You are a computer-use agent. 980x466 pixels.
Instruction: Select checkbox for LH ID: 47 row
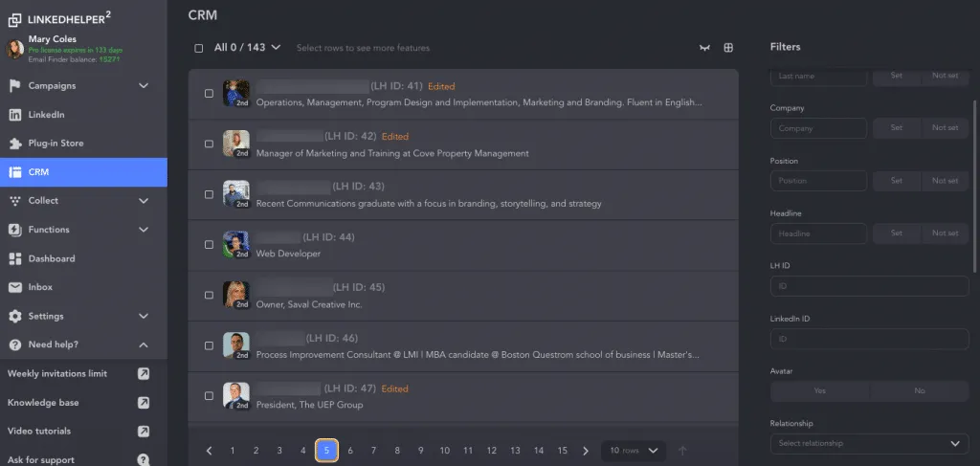click(x=209, y=395)
